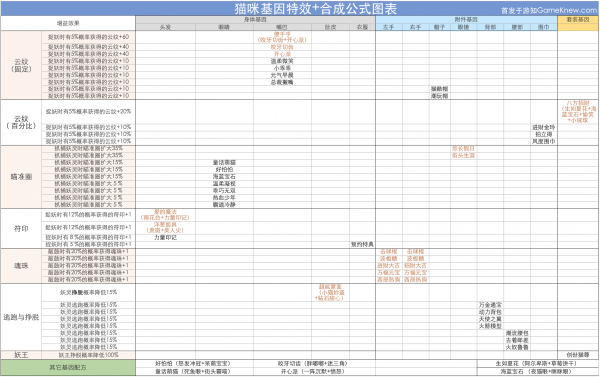Select 力量印记 in the 头发 column
Image resolution: width=600 pixels, height=377 pixels.
tap(165, 237)
